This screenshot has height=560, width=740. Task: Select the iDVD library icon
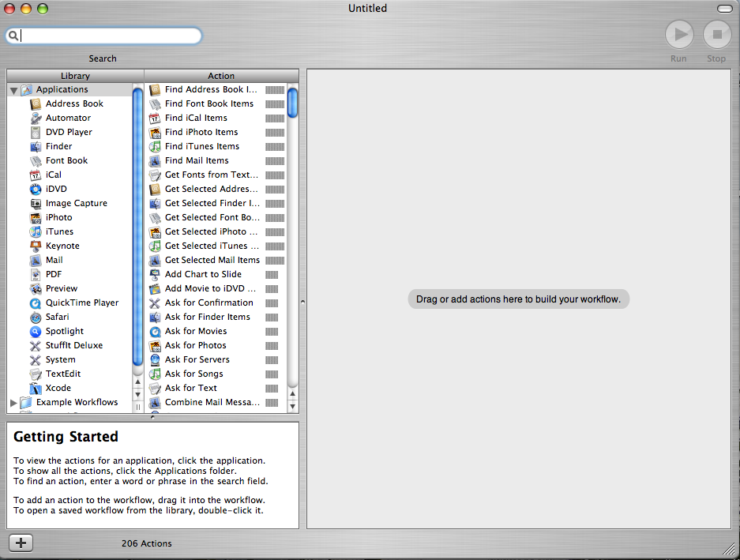36,189
